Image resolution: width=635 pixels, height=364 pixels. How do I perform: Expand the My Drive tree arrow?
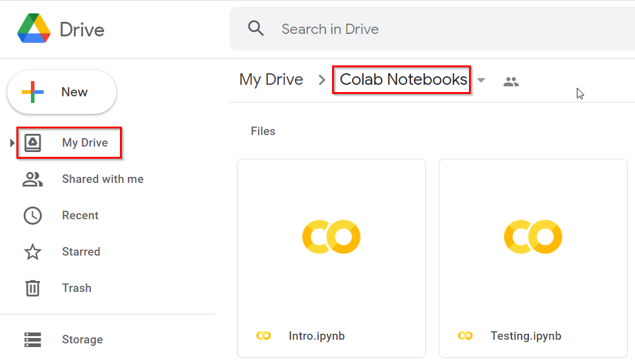pos(12,143)
